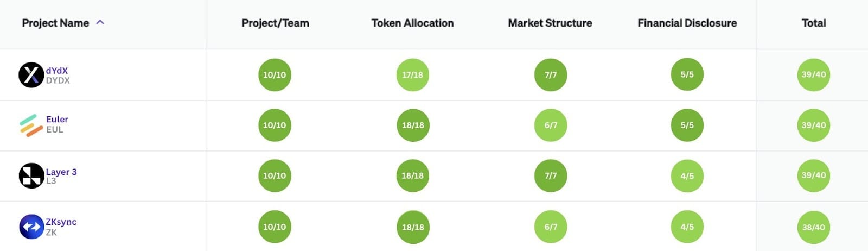Sort by Financial Disclosure column header

click(x=687, y=23)
